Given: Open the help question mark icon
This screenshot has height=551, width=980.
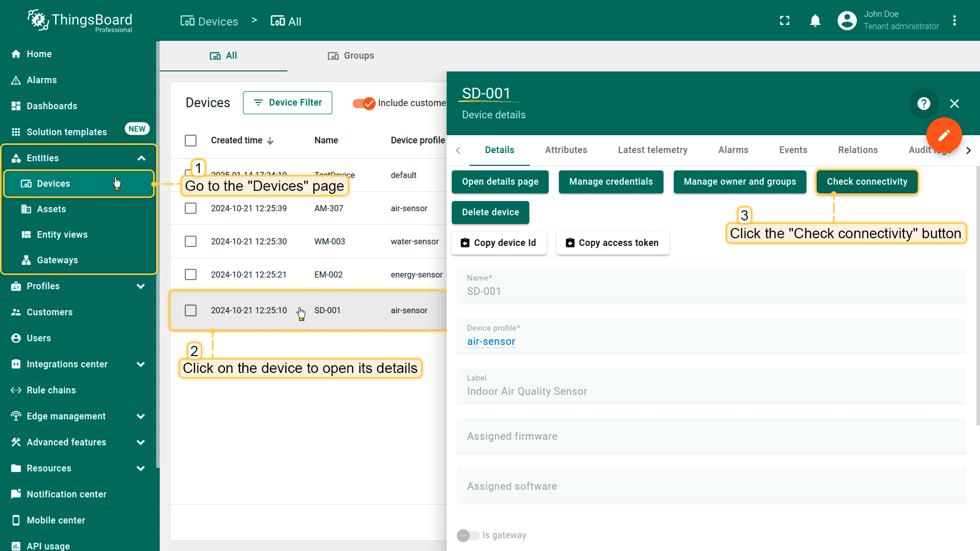Looking at the screenshot, I should (x=923, y=104).
